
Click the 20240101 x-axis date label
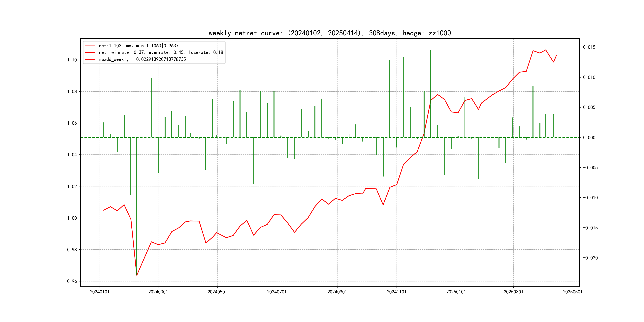pos(100,292)
